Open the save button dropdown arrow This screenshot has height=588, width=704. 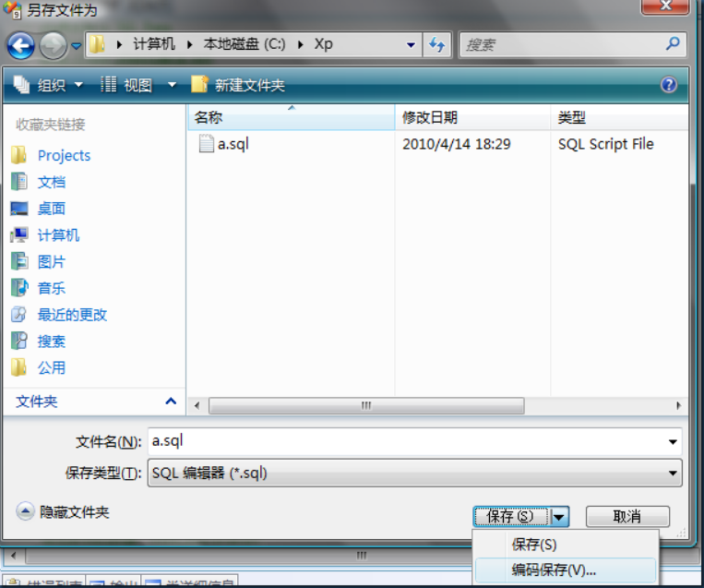[560, 516]
